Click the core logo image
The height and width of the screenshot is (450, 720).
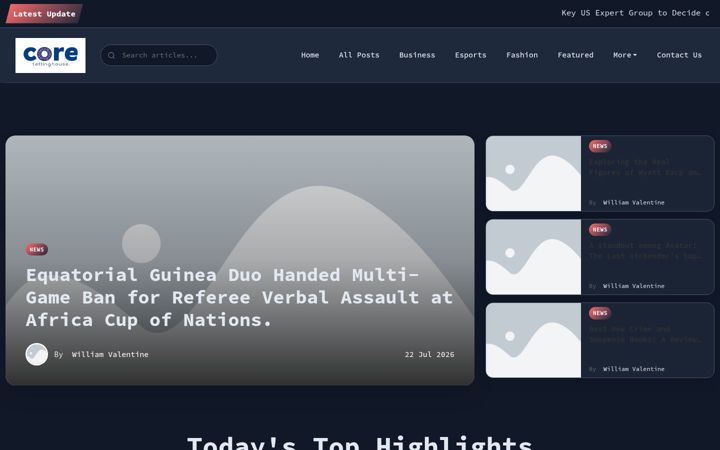pyautogui.click(x=51, y=55)
